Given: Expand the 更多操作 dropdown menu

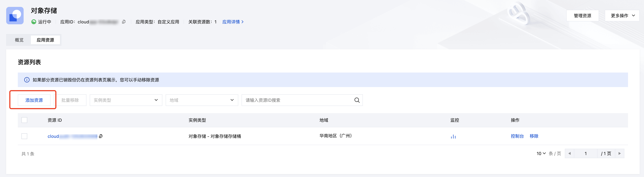Looking at the screenshot, I should (622, 16).
